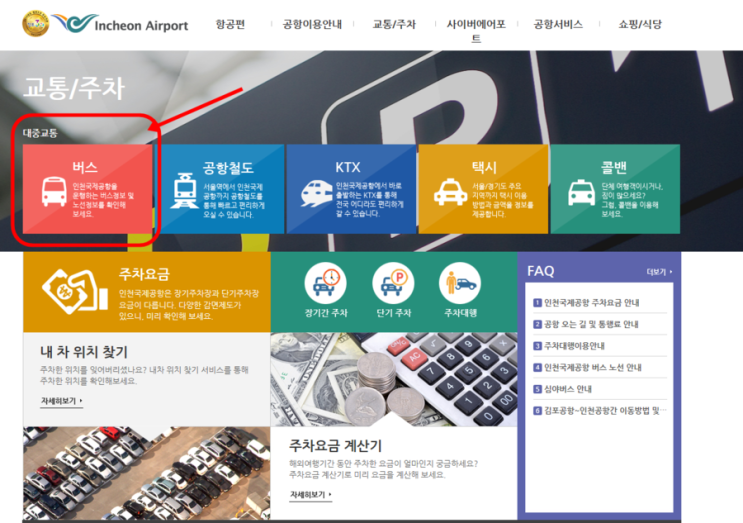Click 자세히보기 under 주차요금 계산기
Image resolution: width=743 pixels, height=523 pixels.
pyautogui.click(x=310, y=495)
